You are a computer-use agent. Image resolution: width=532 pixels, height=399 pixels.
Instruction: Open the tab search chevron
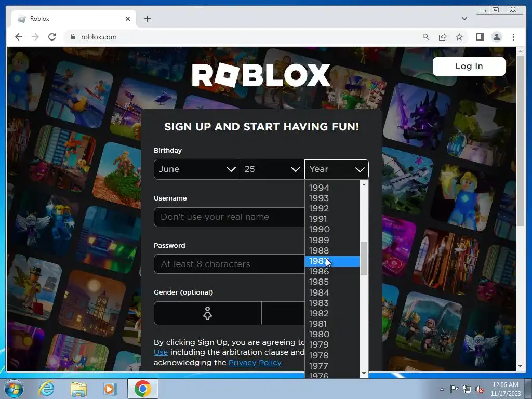pos(464,19)
